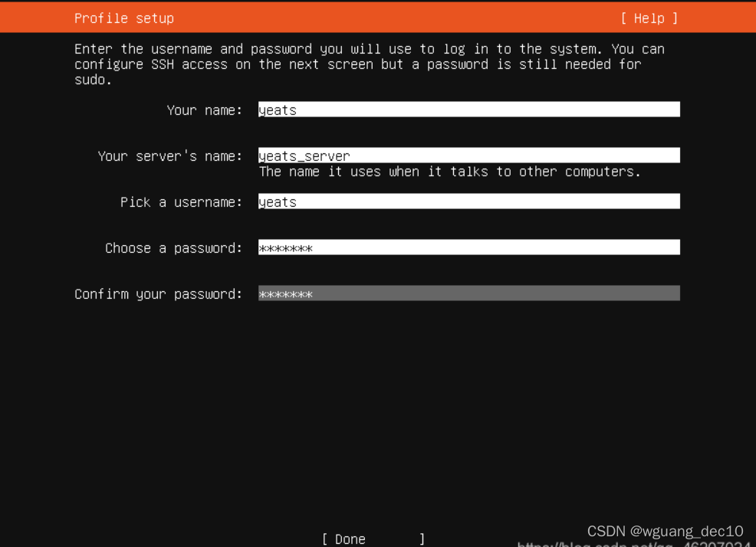Focus the Your name input field
This screenshot has width=756, height=547.
click(x=469, y=110)
